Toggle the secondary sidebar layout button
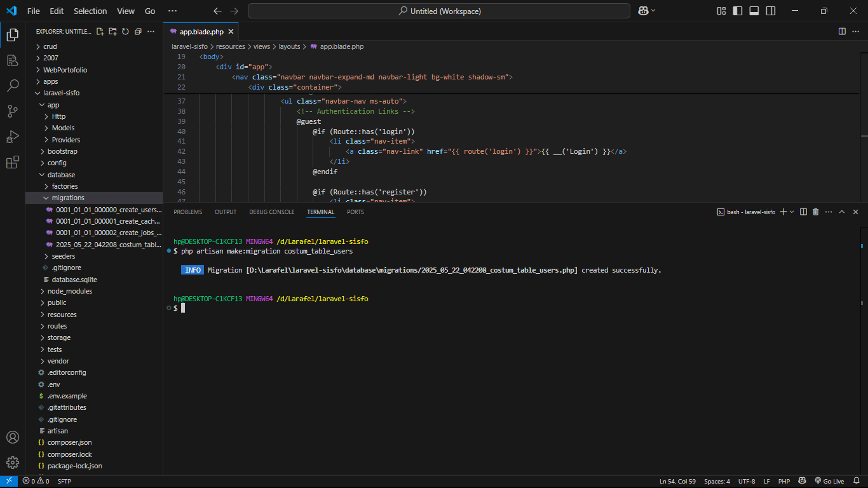 click(771, 11)
